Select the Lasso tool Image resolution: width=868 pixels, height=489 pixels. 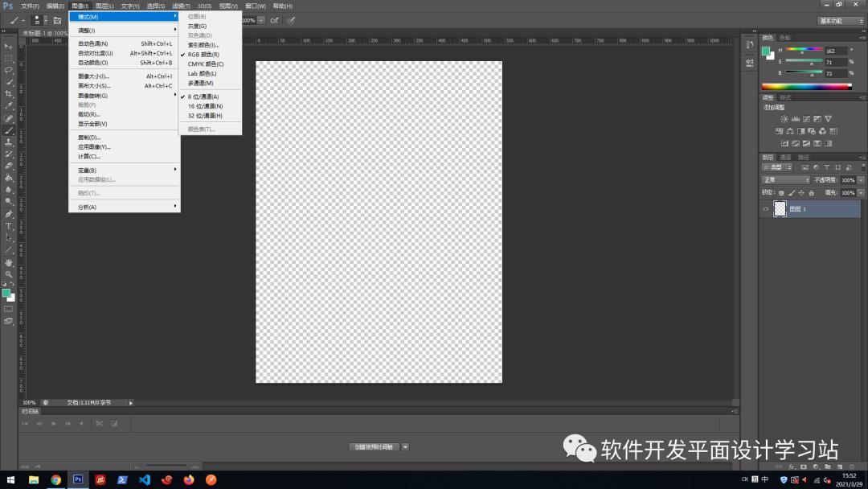(x=8, y=69)
